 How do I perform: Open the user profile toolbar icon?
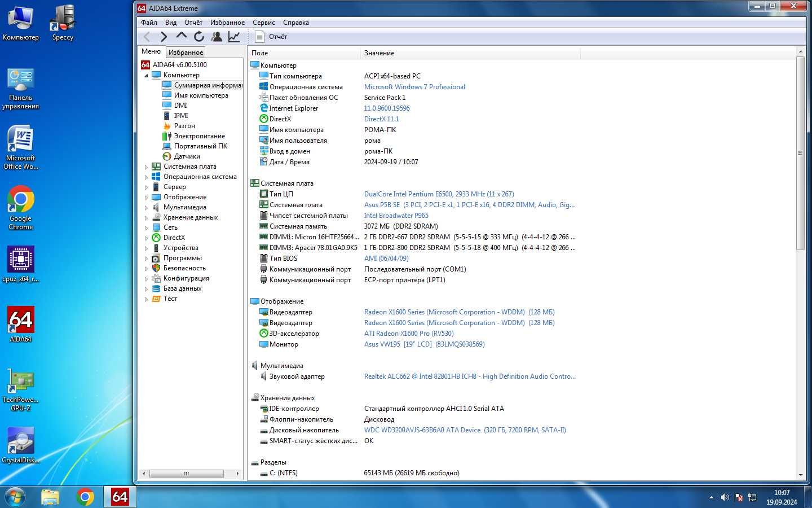(217, 37)
